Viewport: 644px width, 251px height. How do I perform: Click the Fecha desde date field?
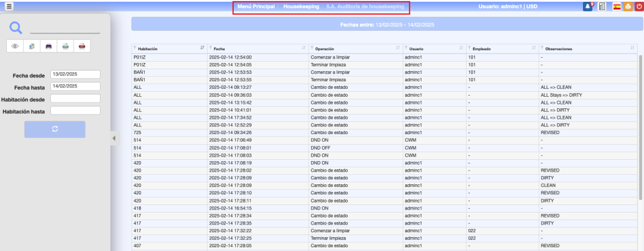click(75, 74)
